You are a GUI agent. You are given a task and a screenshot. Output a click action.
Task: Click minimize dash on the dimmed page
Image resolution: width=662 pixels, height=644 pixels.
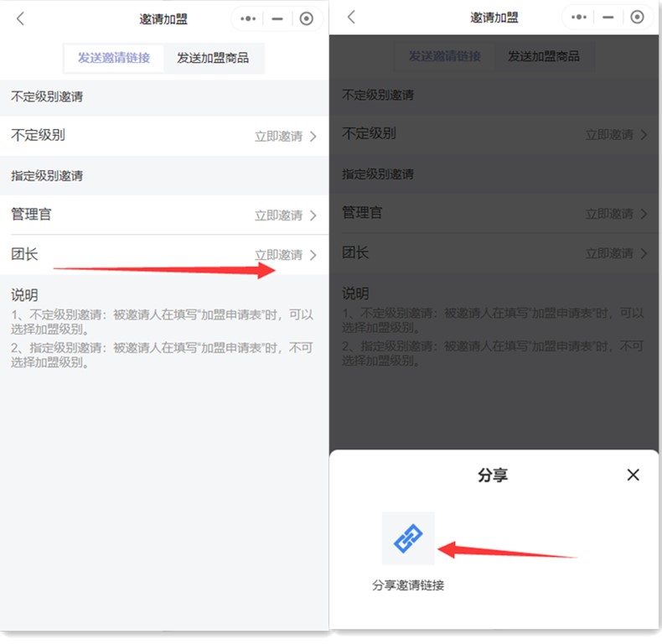point(608,17)
